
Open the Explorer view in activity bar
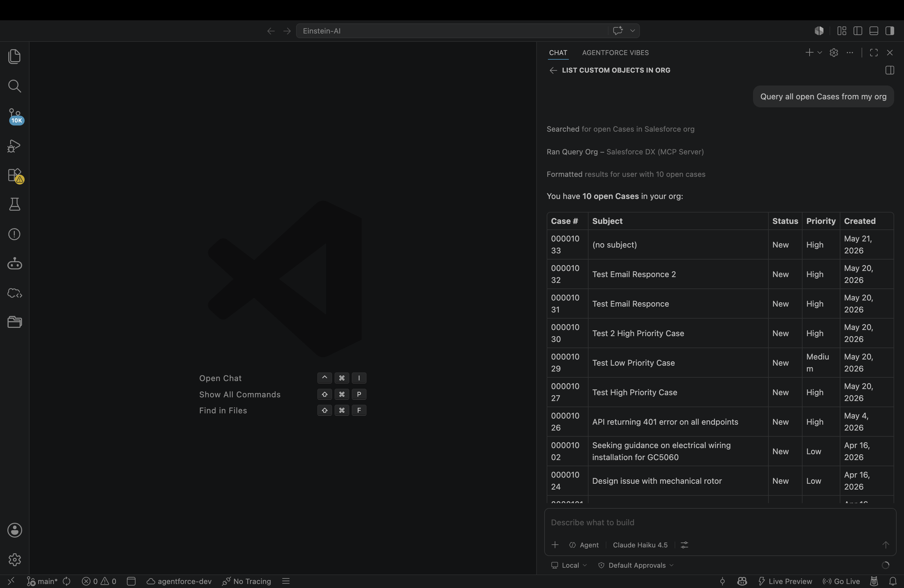(14, 57)
